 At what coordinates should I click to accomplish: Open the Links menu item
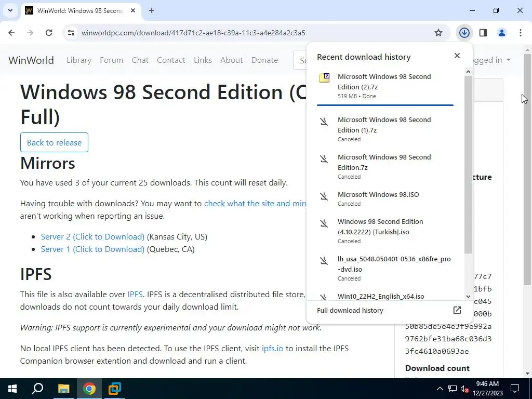[203, 60]
